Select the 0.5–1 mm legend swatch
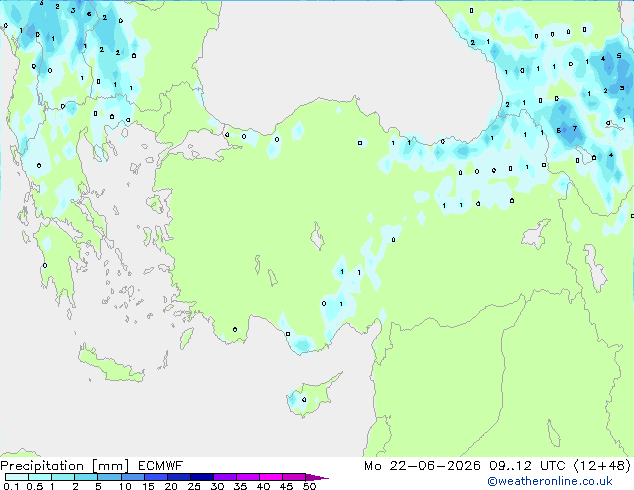634x490 pixels. 40,477
